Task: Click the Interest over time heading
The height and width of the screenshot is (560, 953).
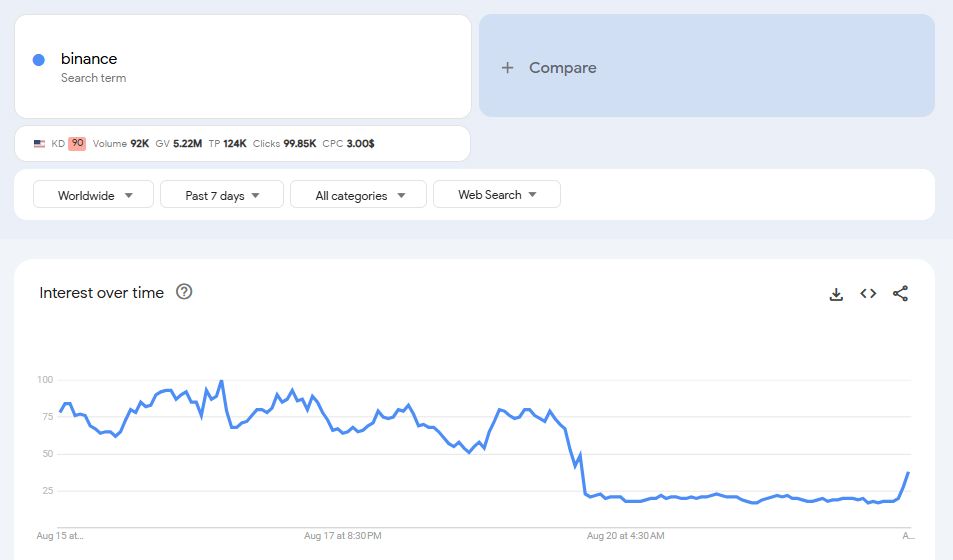Action: [101, 293]
